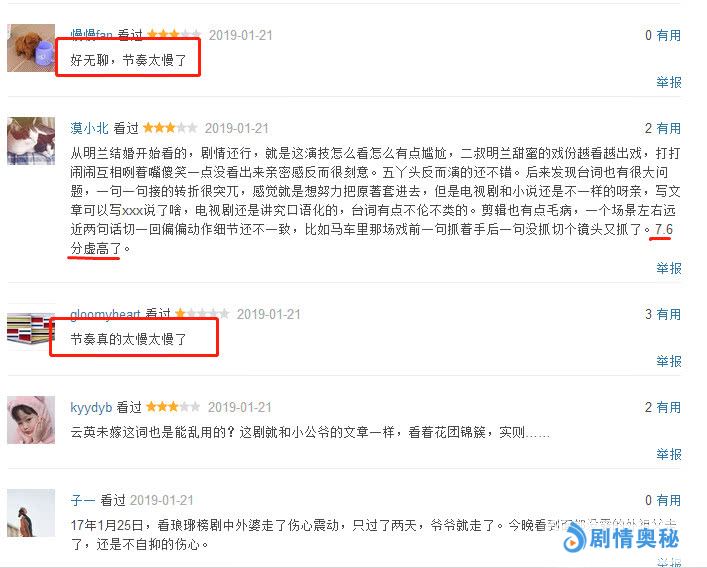Image resolution: width=707 pixels, height=568 pixels.
Task: Open gloomyheart's profile link
Action: pos(106,313)
